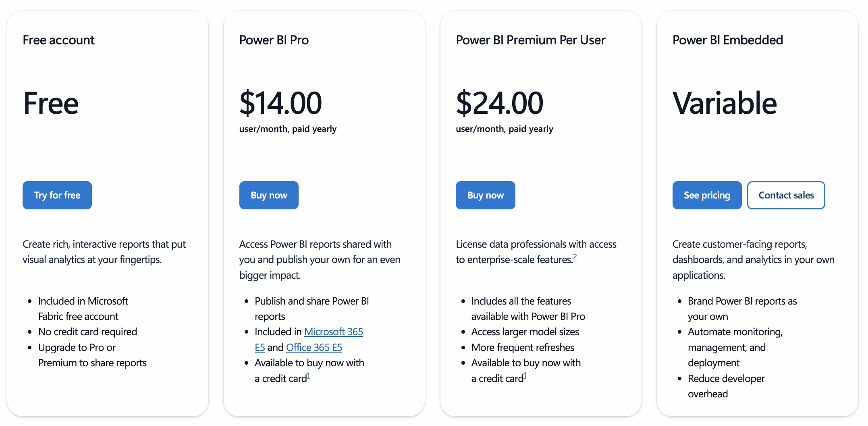868x426 pixels.
Task: Click the Power BI Embedded heading
Action: (x=727, y=40)
